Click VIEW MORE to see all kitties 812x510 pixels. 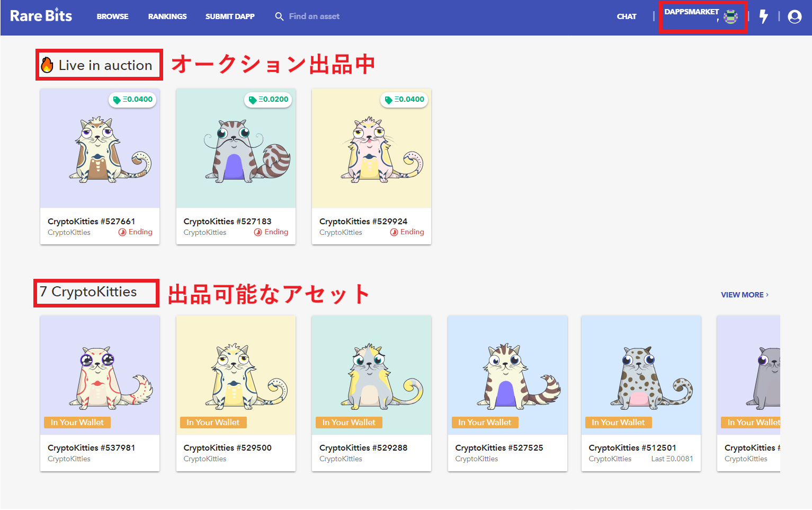click(745, 295)
